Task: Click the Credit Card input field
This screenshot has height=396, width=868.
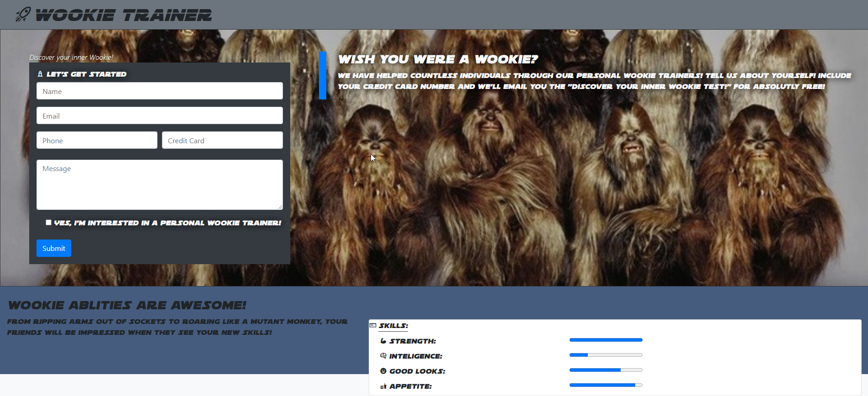Action: pyautogui.click(x=222, y=140)
